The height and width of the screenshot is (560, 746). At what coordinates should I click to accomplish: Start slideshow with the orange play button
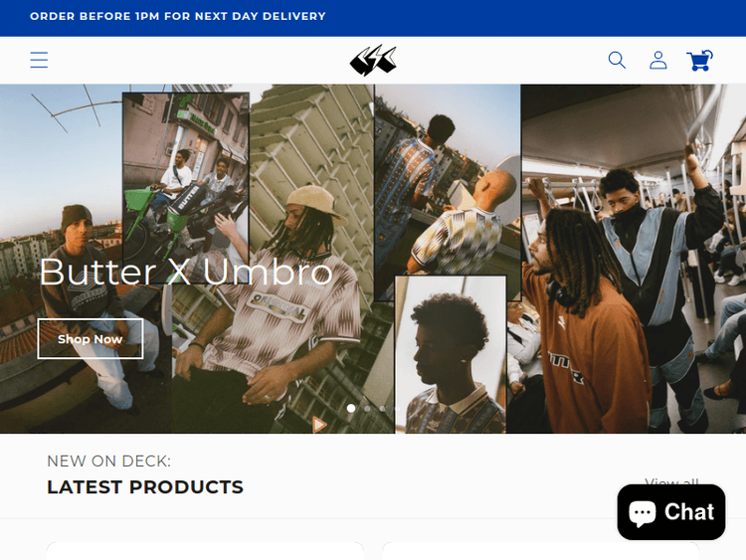pos(319,424)
